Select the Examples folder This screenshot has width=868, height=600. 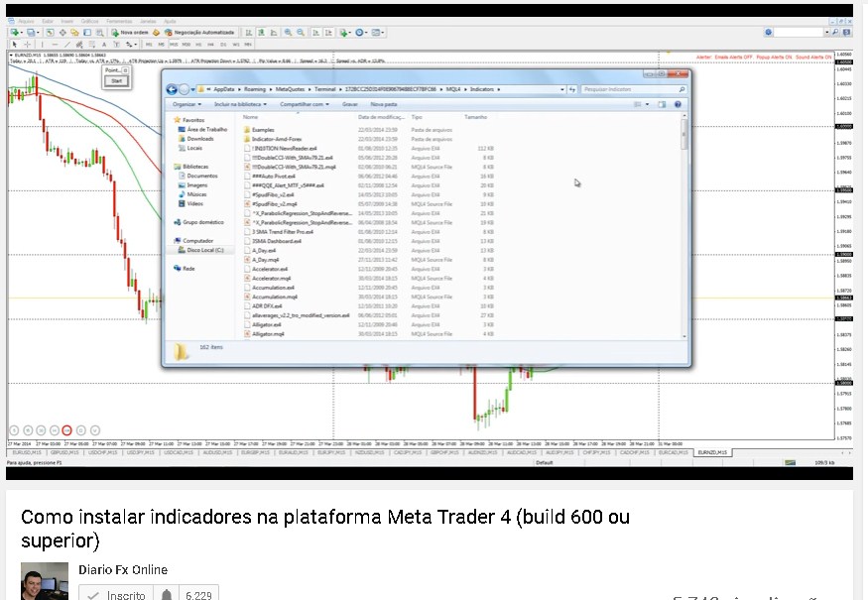click(x=263, y=130)
